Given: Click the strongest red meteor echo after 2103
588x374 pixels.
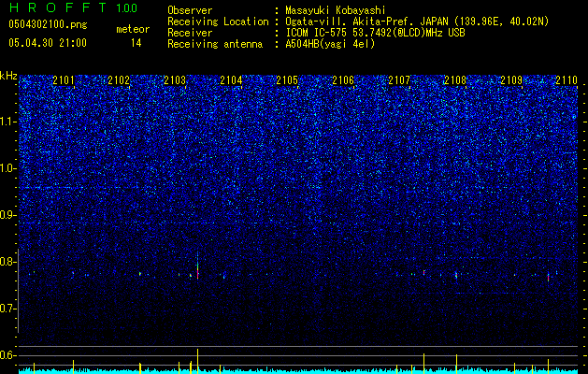Looking at the screenshot, I should pos(197,272).
